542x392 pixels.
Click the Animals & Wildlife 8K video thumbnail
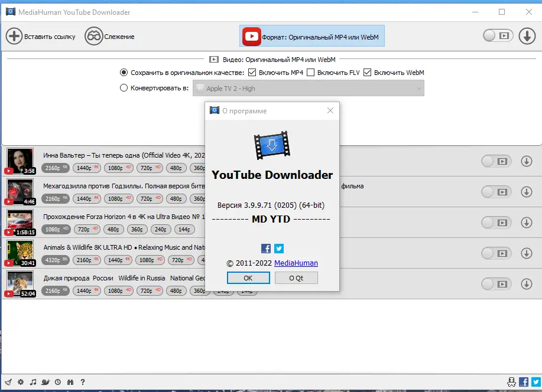20,253
